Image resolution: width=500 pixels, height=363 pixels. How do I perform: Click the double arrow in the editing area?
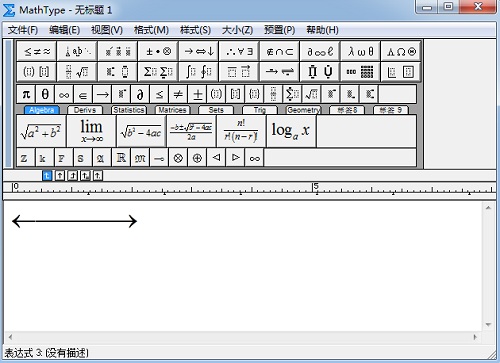pos(74,221)
